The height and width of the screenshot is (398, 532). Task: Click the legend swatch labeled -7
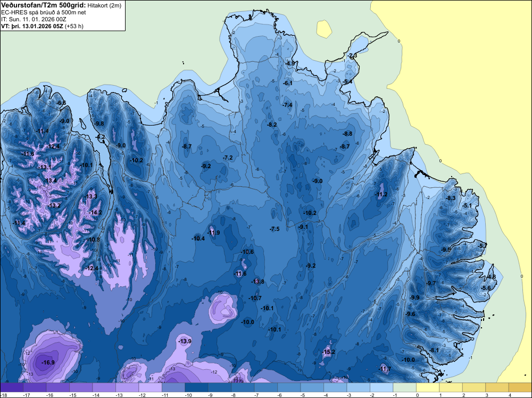(265, 387)
